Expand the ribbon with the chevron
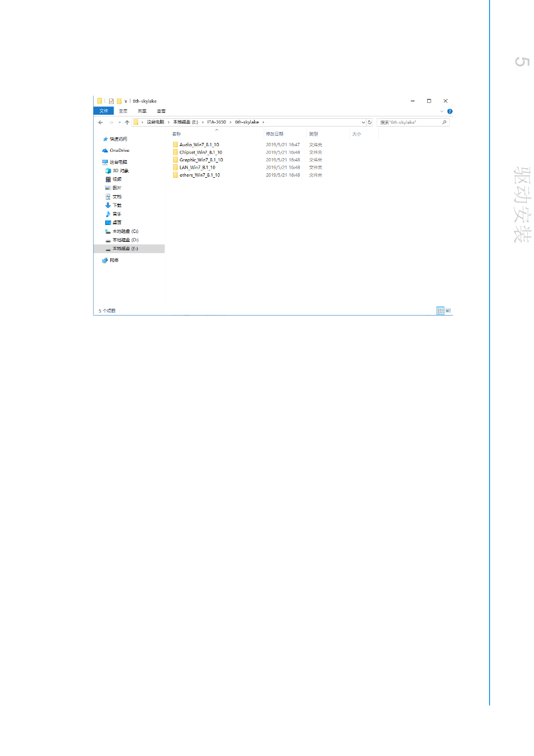 (x=442, y=111)
